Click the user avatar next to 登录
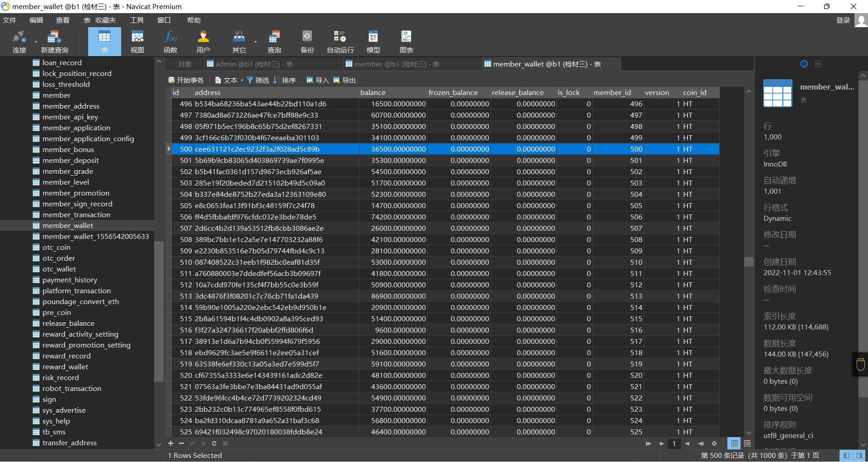 [x=861, y=20]
